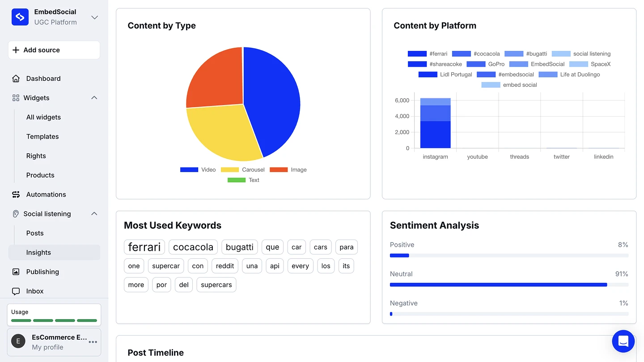The width and height of the screenshot is (644, 362).
Task: Click the blue Video pie slice
Action: pos(275,101)
